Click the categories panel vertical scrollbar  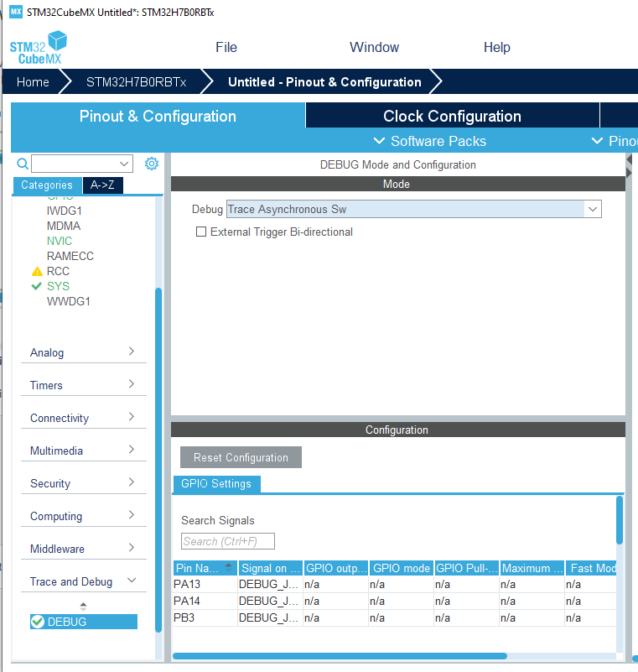coord(158,460)
